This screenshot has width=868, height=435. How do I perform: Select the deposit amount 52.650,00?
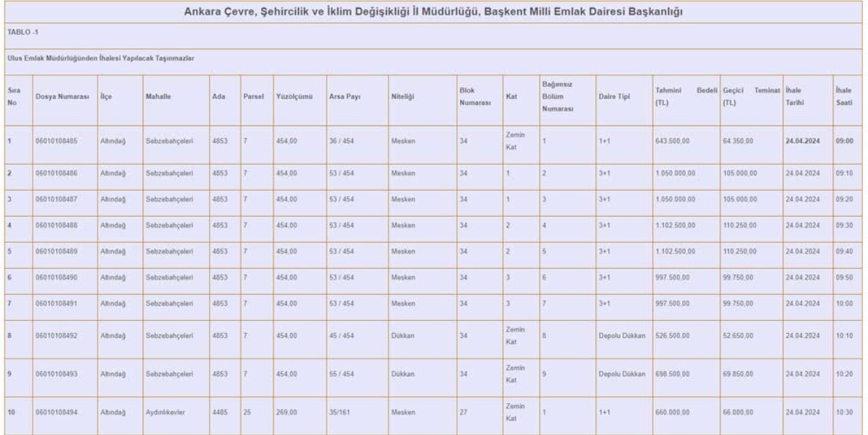737,335
